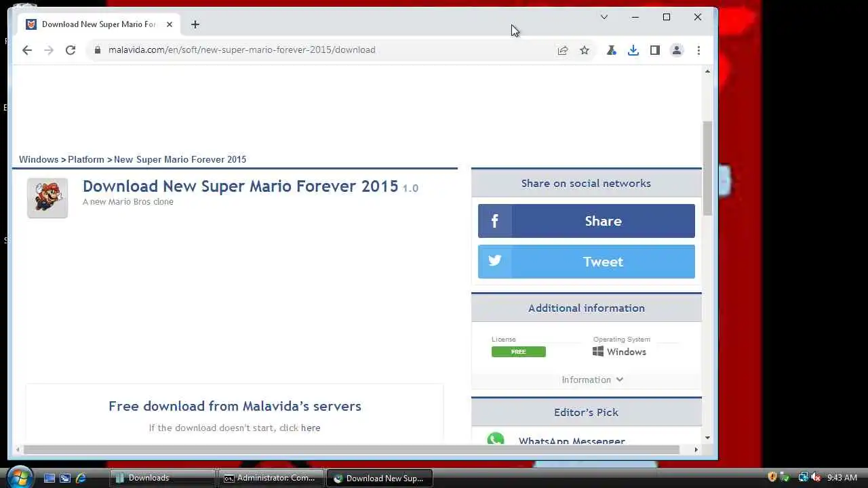Click the security shield tray icon
Screen dimensions: 868x488
pyautogui.click(x=772, y=477)
